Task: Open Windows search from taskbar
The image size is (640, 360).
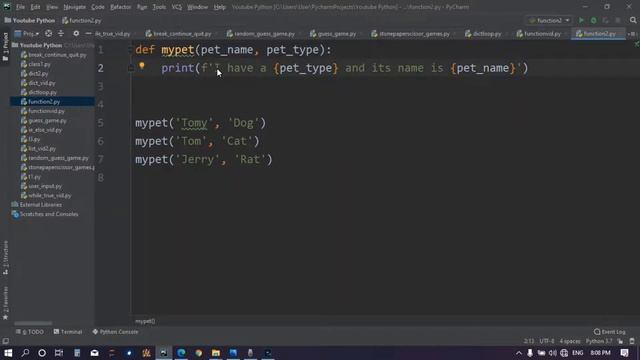Action: click(x=25, y=353)
